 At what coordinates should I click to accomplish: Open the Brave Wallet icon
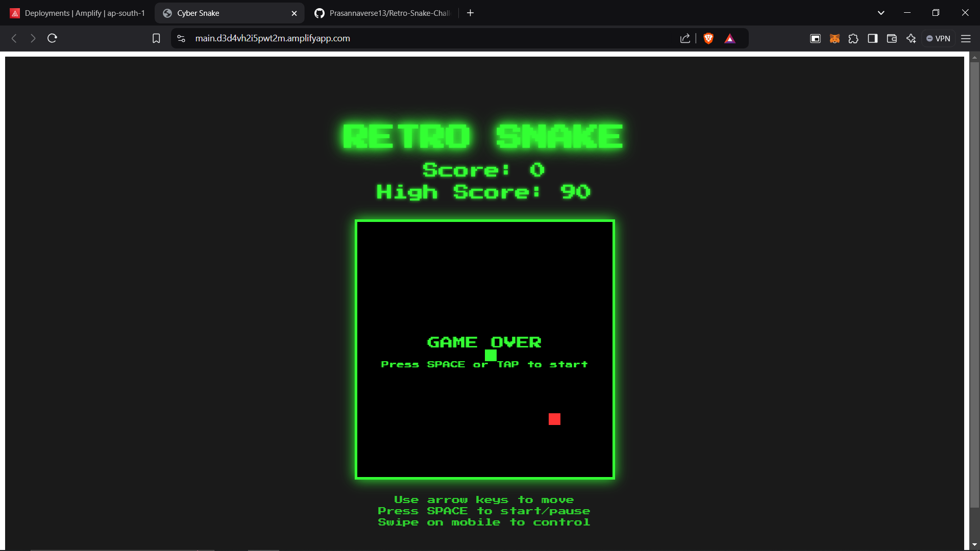click(x=892, y=38)
